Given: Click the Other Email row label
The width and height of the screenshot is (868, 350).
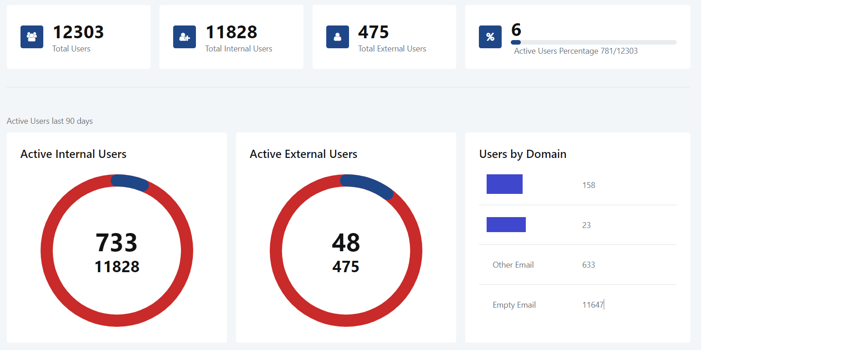Looking at the screenshot, I should click(513, 265).
